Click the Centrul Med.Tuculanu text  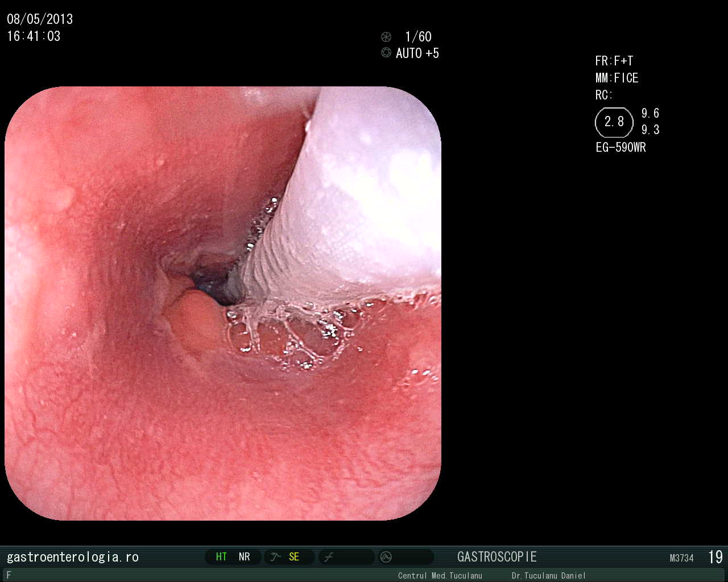click(440, 576)
